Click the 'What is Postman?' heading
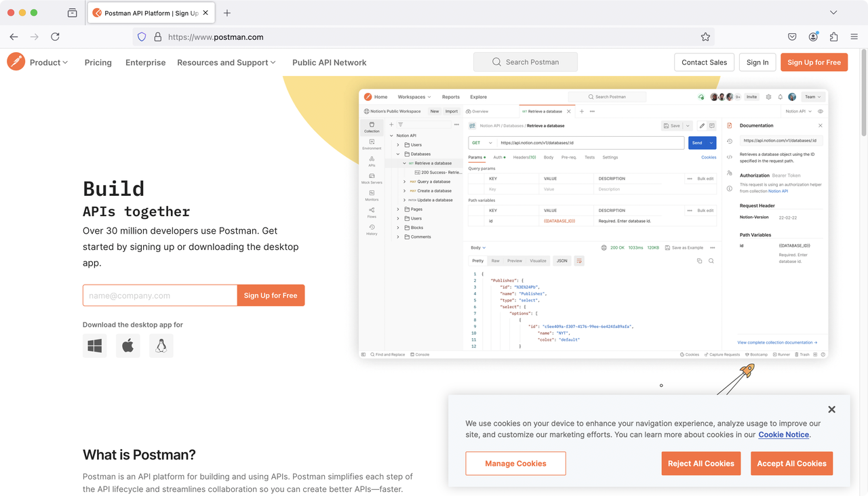 point(139,455)
